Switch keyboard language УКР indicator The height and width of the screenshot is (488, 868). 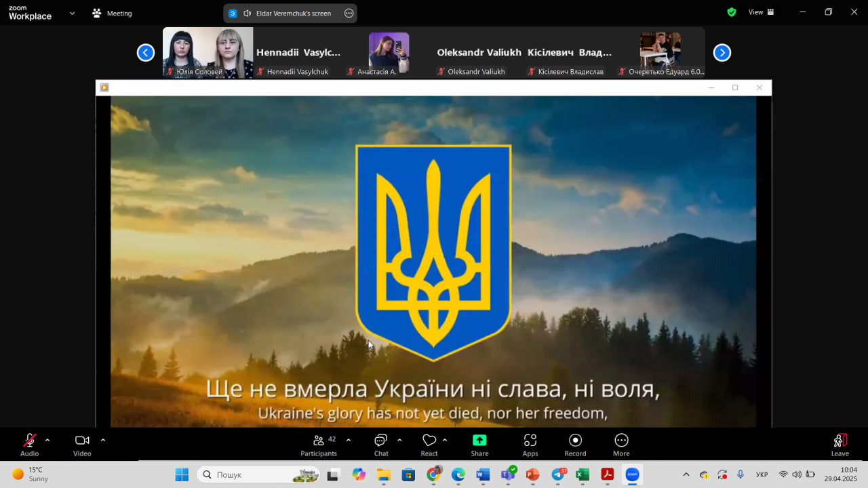click(x=762, y=474)
